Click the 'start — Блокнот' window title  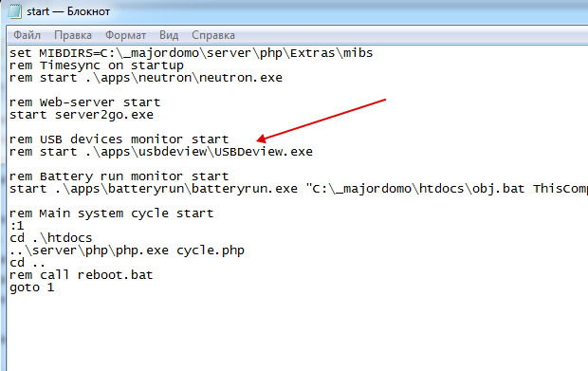[68, 11]
